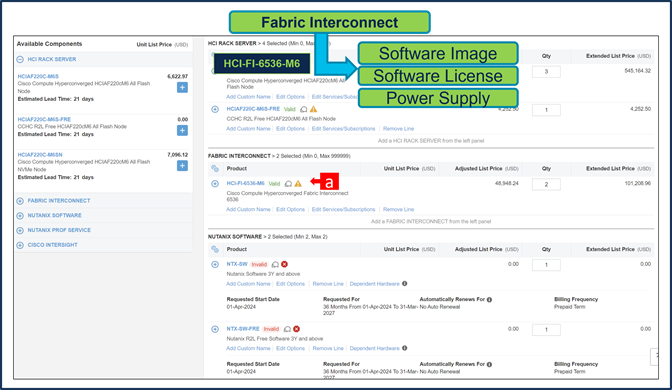This screenshot has height=390, width=672.
Task: Click Edit Options for NTX-SW
Action: 291,284
